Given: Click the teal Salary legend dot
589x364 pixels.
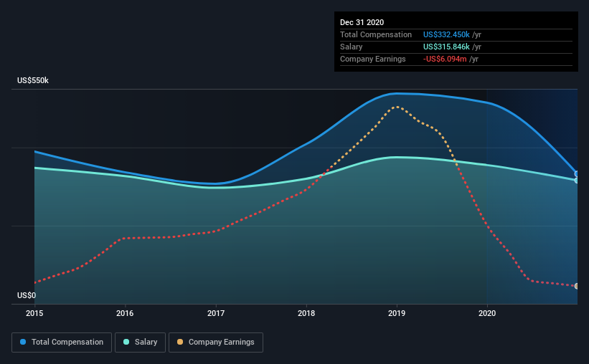Looking at the screenshot, I should 126,342.
